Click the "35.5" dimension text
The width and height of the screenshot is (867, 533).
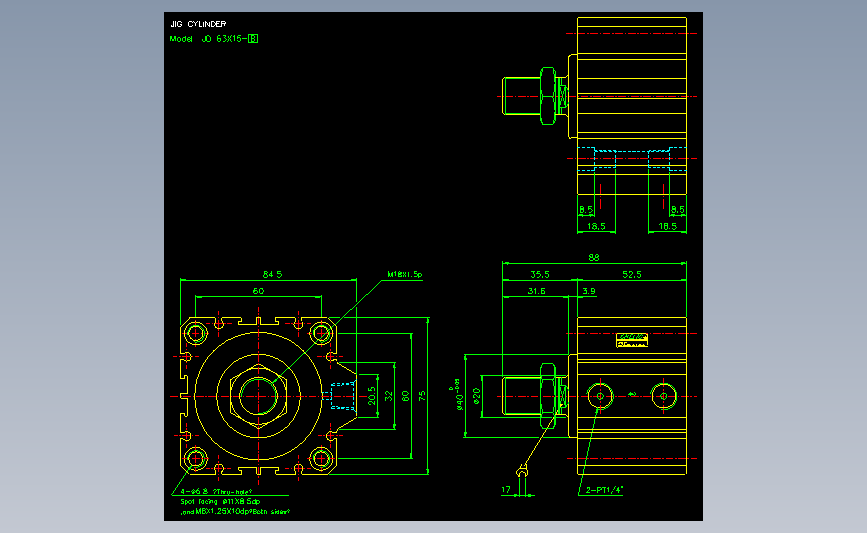pos(540,274)
